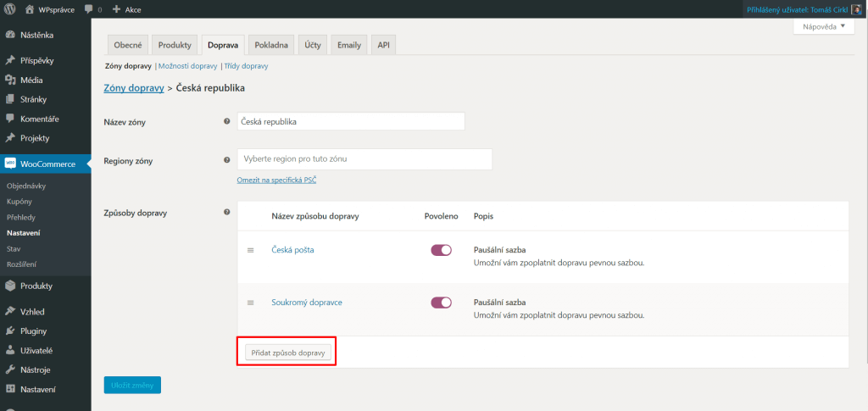This screenshot has width=868, height=411.
Task: Open user avatar in top right
Action: coord(856,9)
